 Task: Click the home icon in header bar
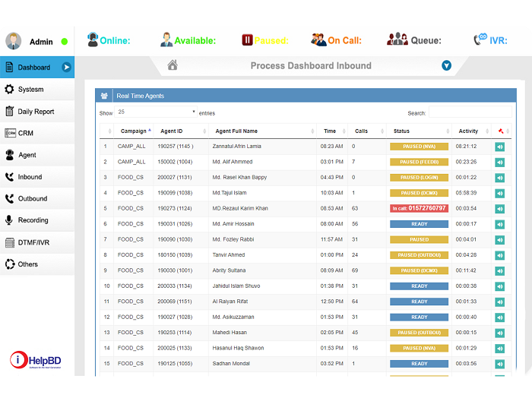click(173, 65)
